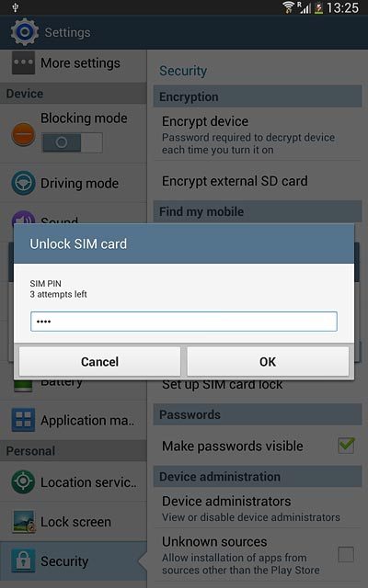Focus the SIM PIN input field
This screenshot has width=368, height=588.
click(184, 322)
